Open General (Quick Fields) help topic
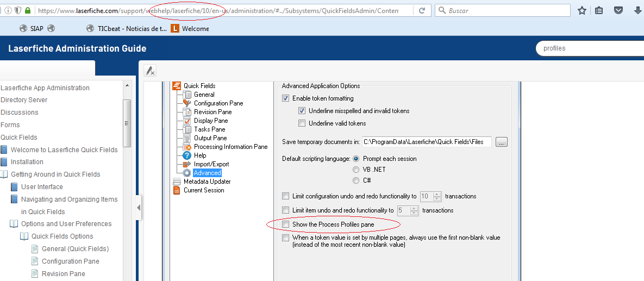Viewport: 644px width, 281px height. 75,248
